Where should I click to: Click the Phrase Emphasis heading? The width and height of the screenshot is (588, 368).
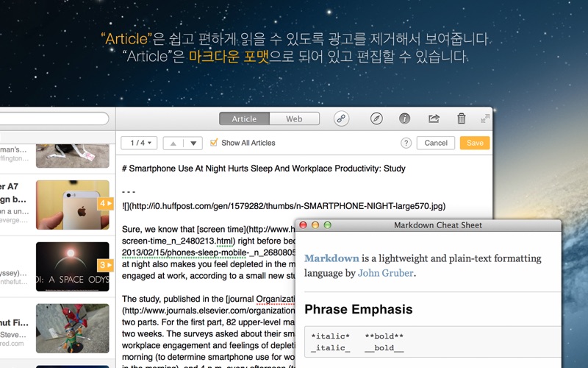click(359, 309)
